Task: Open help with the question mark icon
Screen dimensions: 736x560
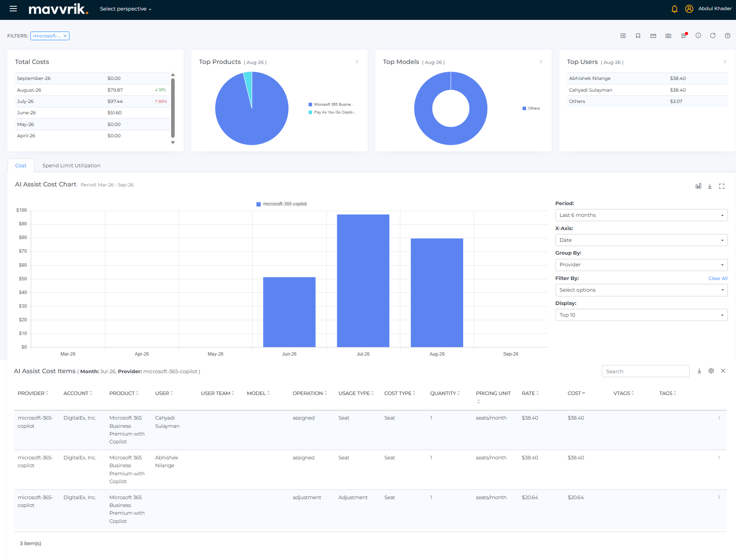Action: point(727,35)
